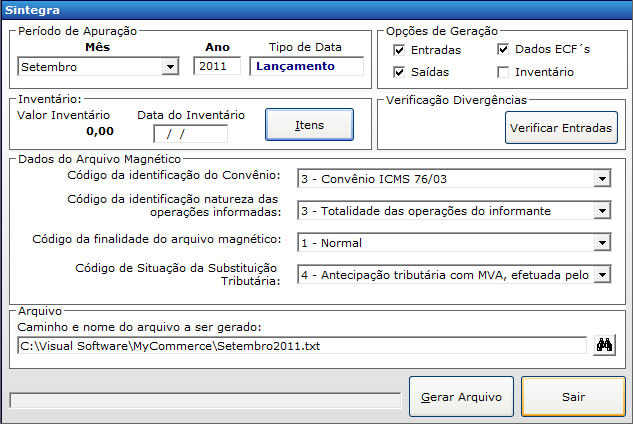633x424 pixels.
Task: Click the Sintegra title bar
Action: coord(316,10)
